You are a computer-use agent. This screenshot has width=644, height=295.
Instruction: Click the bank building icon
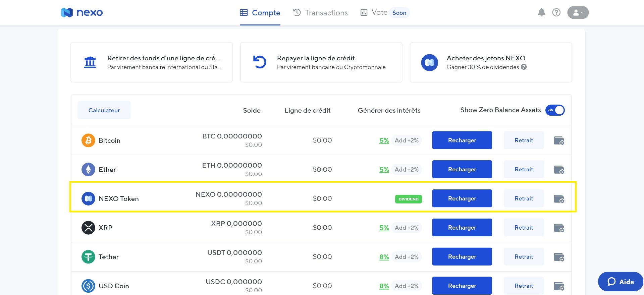click(x=90, y=62)
